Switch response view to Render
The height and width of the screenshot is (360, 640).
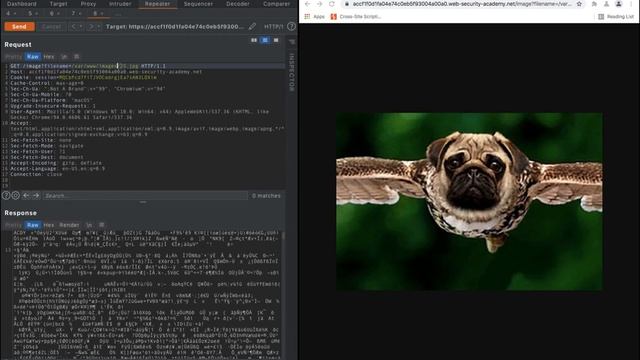click(69, 225)
